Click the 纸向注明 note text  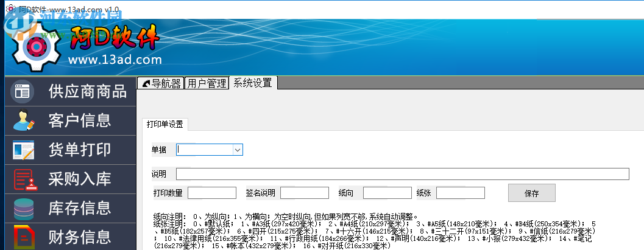[x=286, y=217]
